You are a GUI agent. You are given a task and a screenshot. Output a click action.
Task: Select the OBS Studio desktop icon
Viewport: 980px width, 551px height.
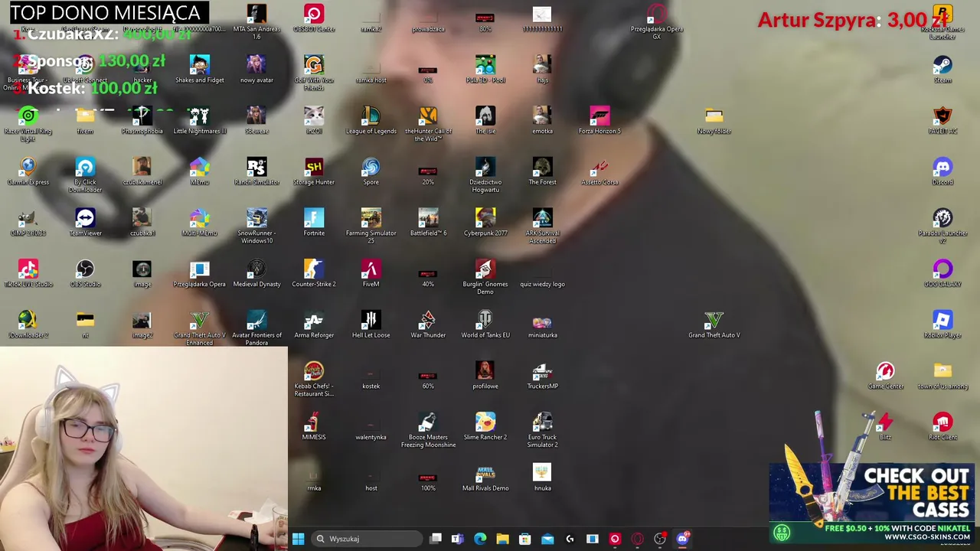(x=85, y=274)
